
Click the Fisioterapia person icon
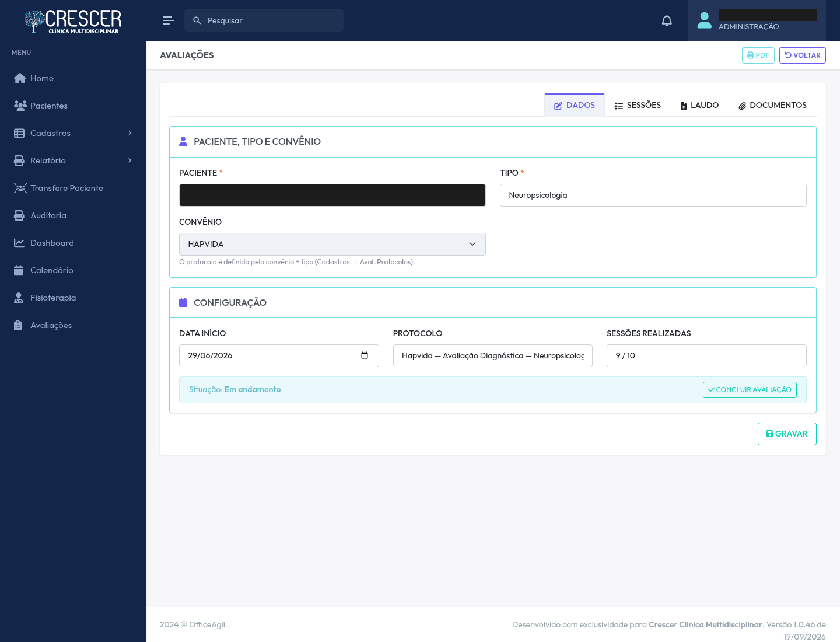point(19,298)
